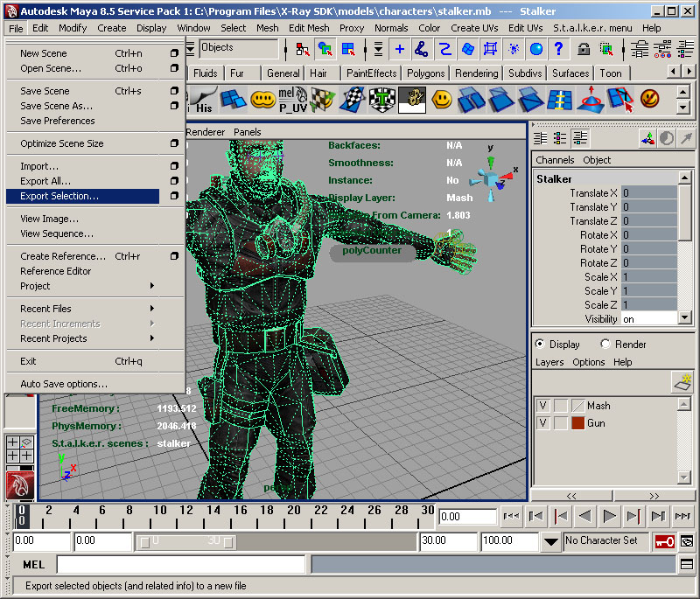Open the Options menu in layer editor
Screen dimensions: 700x599
[x=588, y=362]
